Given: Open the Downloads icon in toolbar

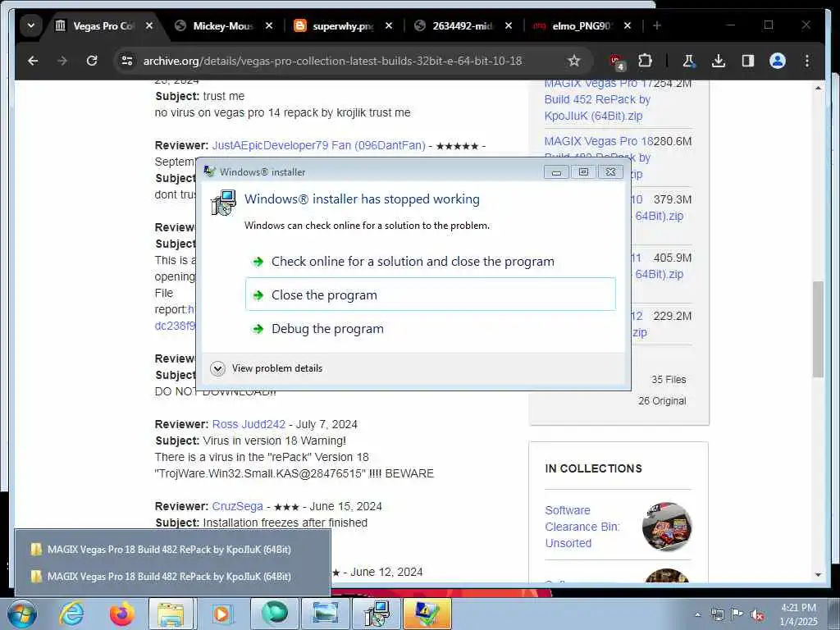Looking at the screenshot, I should click(x=719, y=61).
